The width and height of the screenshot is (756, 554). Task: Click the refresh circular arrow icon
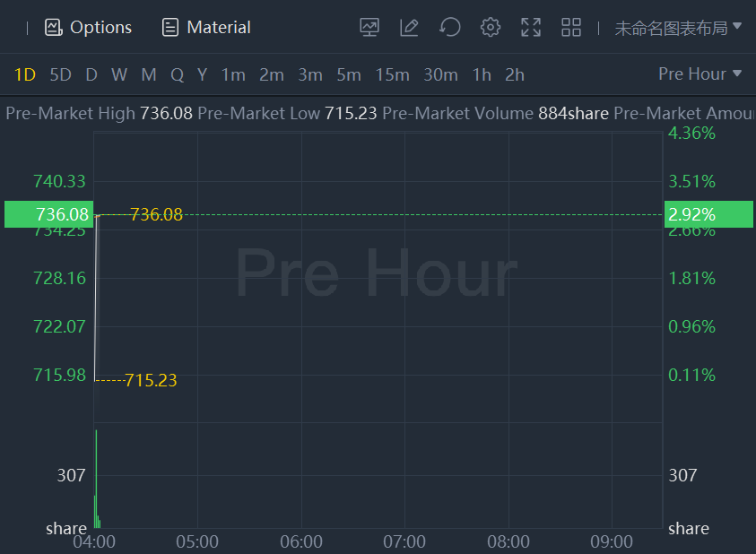coord(450,28)
